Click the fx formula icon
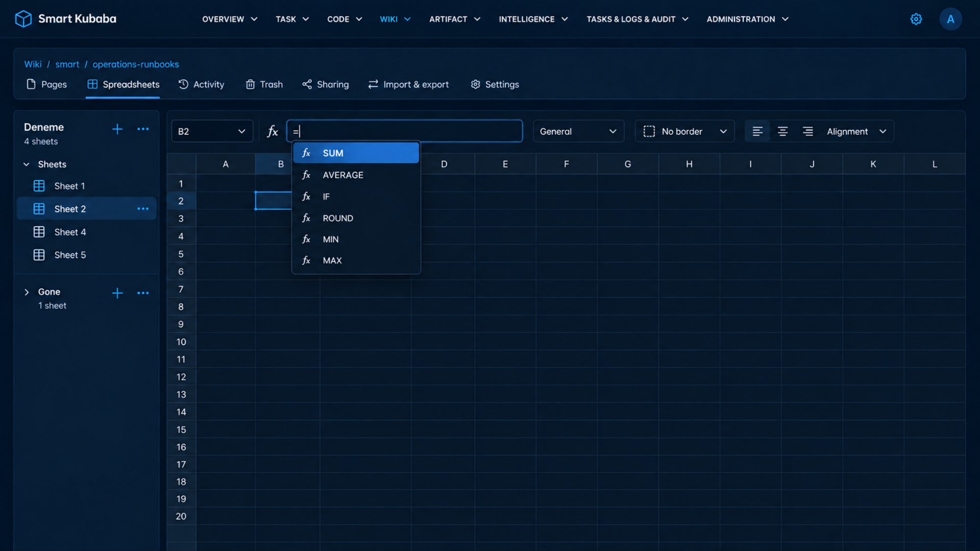The height and width of the screenshot is (551, 980). pos(273,132)
